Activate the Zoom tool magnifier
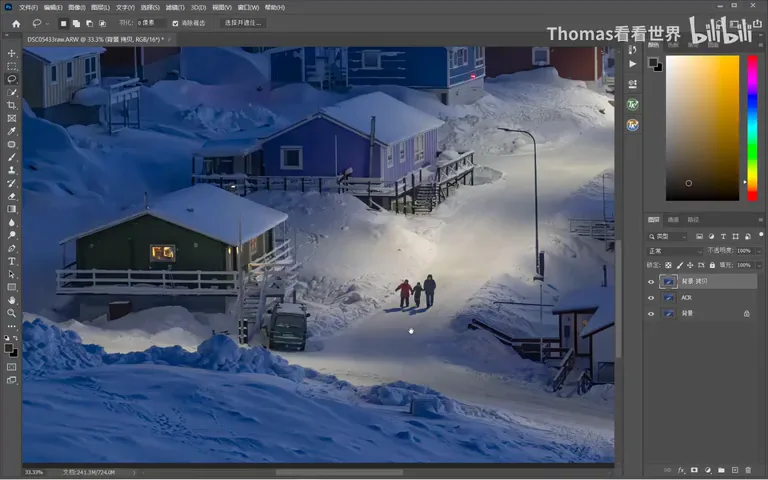The image size is (768, 480). pos(12,313)
